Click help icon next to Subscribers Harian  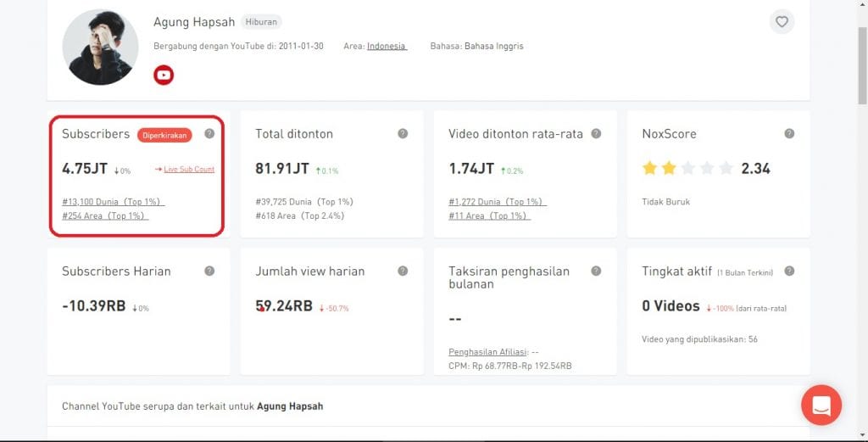209,271
